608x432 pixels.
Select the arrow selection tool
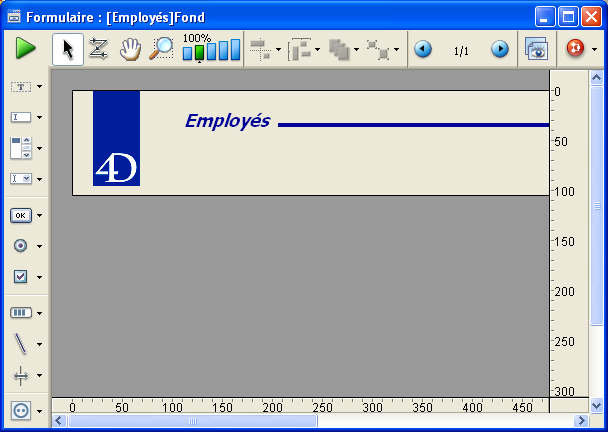(x=67, y=49)
